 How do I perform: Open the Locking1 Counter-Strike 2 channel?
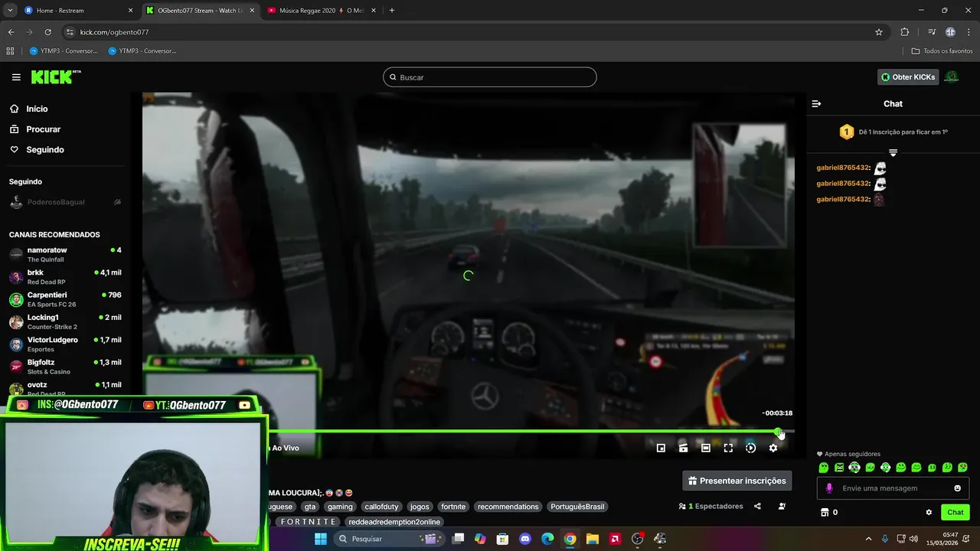coord(65,321)
